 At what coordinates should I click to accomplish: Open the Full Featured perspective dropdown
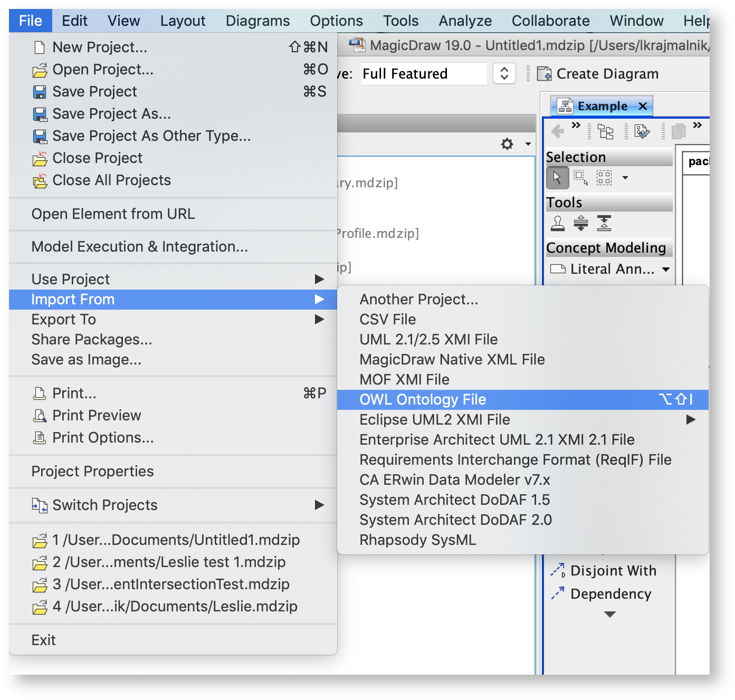tap(504, 73)
